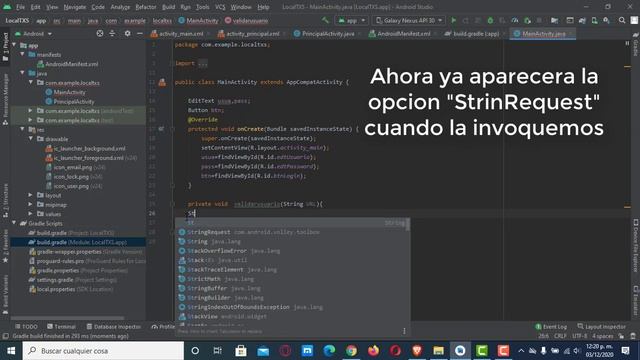Click the tool window quick access icon in status bar
The width and height of the screenshot is (640, 360).
pyautogui.click(x=5, y=336)
